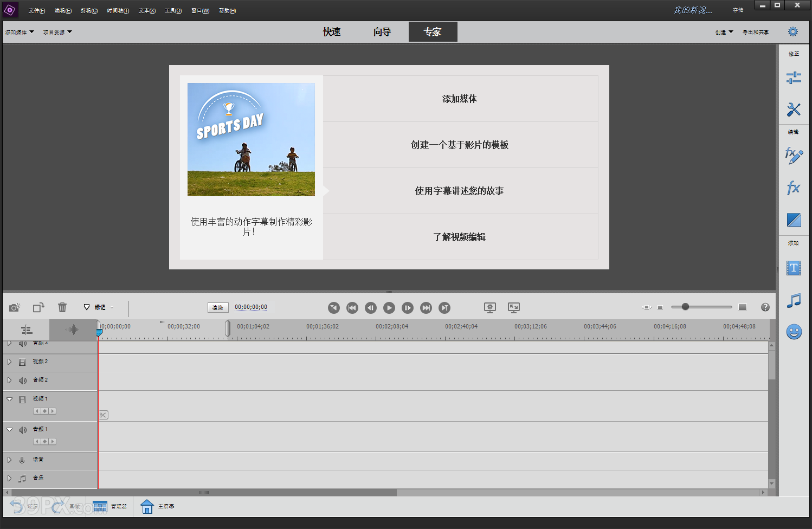This screenshot has width=812, height=529.
Task: Open the 时间轴(T) menu
Action: click(x=118, y=11)
